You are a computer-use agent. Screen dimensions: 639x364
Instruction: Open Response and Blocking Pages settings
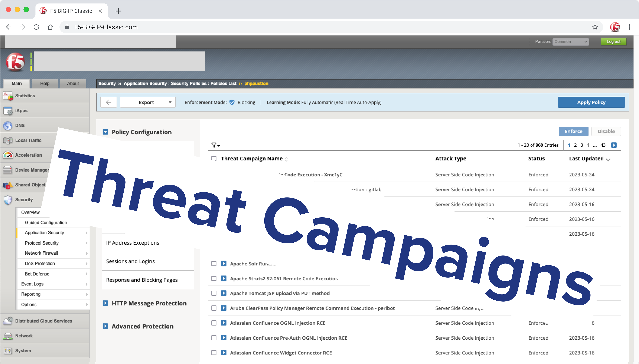pos(142,280)
